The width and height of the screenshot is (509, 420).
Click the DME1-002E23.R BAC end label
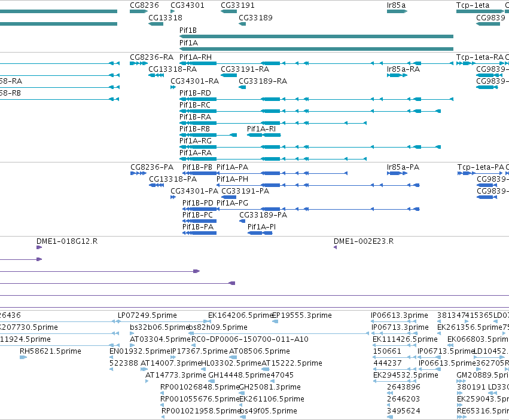coord(364,241)
